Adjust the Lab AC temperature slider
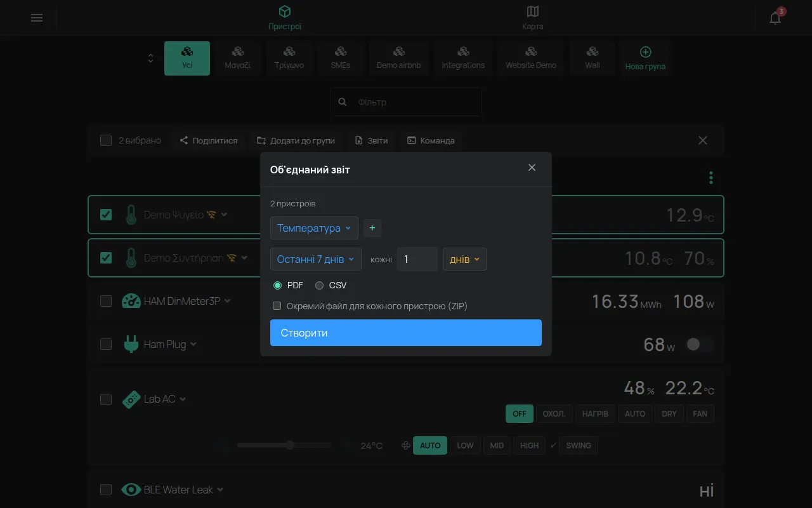 point(284,445)
